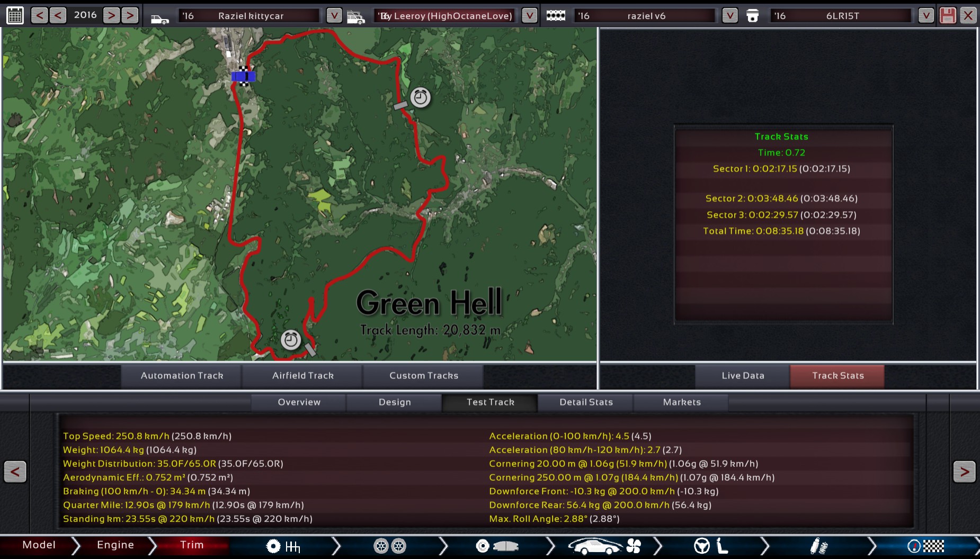Jump back several years with double-left arrow

(39, 15)
